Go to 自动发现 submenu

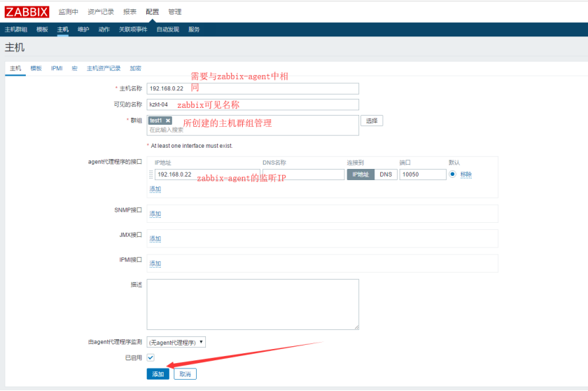coord(167,29)
